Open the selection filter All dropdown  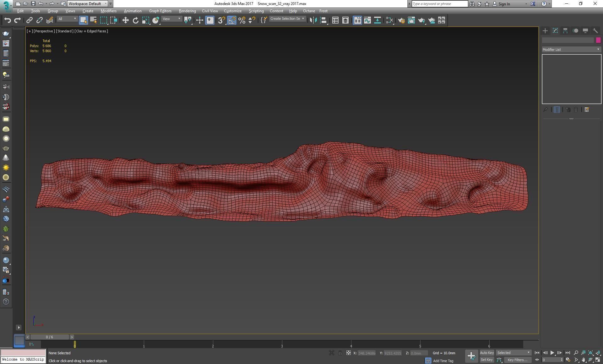pos(67,19)
